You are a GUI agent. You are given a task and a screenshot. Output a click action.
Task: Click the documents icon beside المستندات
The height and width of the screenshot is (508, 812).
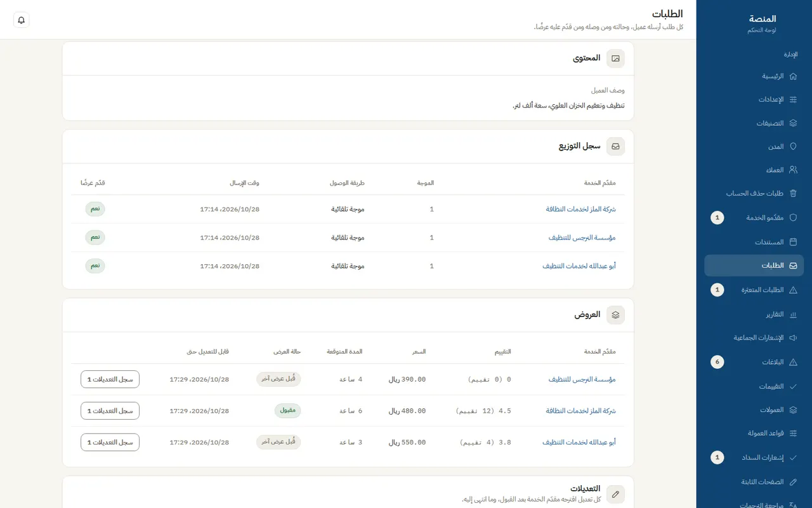(793, 242)
